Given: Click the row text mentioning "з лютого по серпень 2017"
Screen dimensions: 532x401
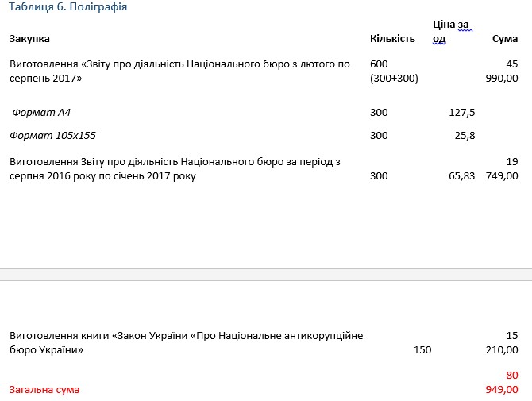Looking at the screenshot, I should [x=179, y=71].
